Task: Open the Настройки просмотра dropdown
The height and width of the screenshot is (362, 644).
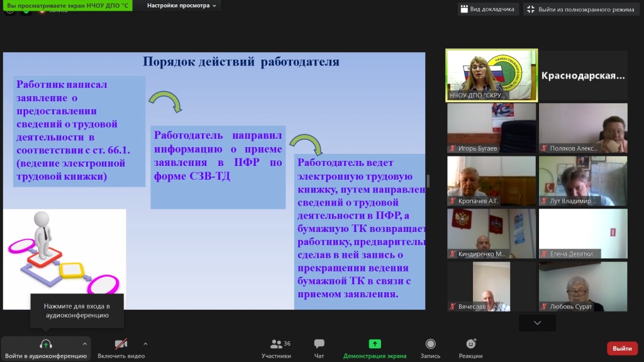Action: click(182, 6)
